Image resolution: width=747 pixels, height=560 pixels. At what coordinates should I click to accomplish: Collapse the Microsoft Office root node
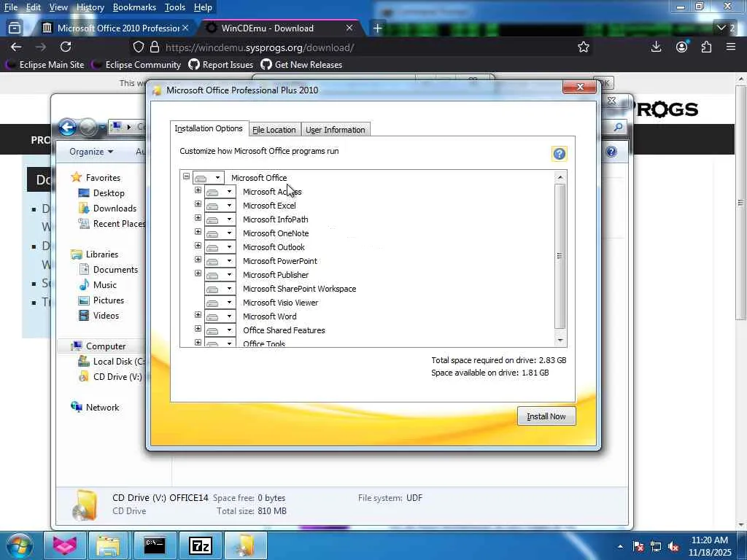[x=186, y=176]
